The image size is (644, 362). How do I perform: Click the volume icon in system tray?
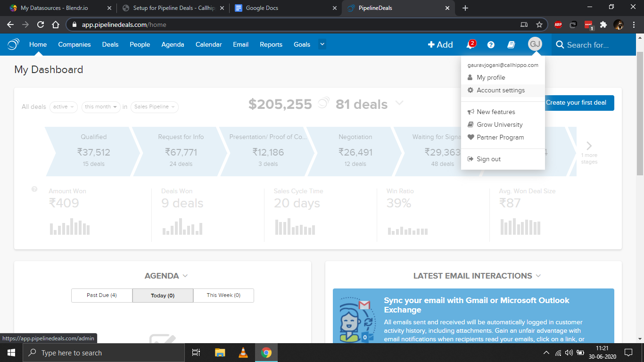pos(569,353)
